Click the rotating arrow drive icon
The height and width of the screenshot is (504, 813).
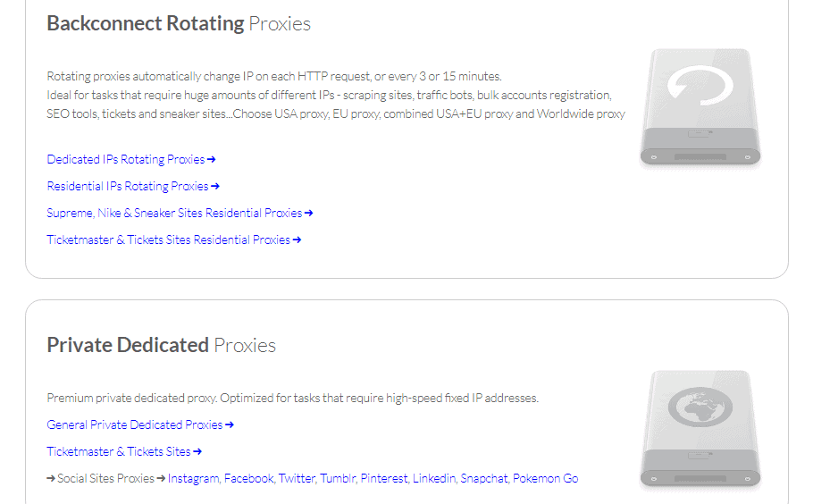(700, 107)
